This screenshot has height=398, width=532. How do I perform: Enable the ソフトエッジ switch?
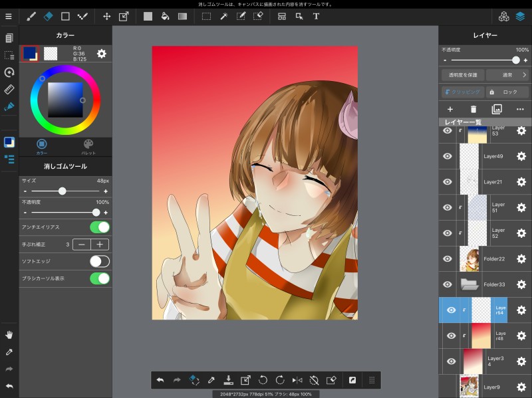[99, 261]
